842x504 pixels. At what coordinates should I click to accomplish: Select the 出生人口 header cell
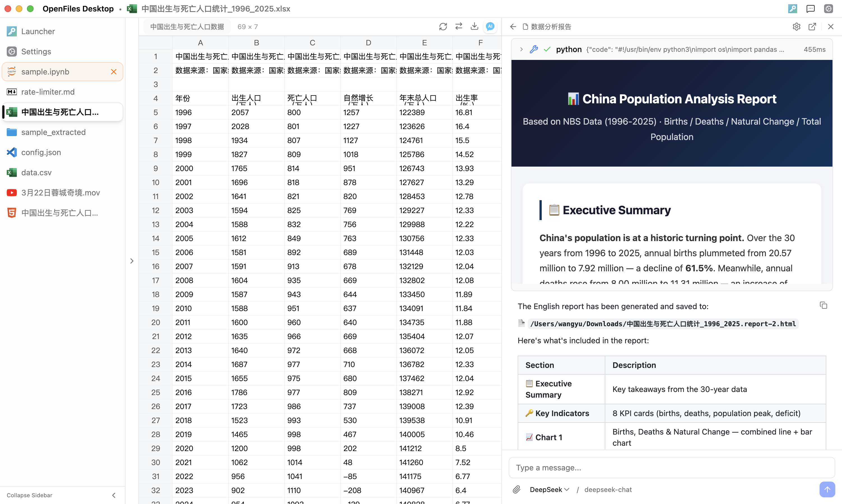(x=257, y=98)
